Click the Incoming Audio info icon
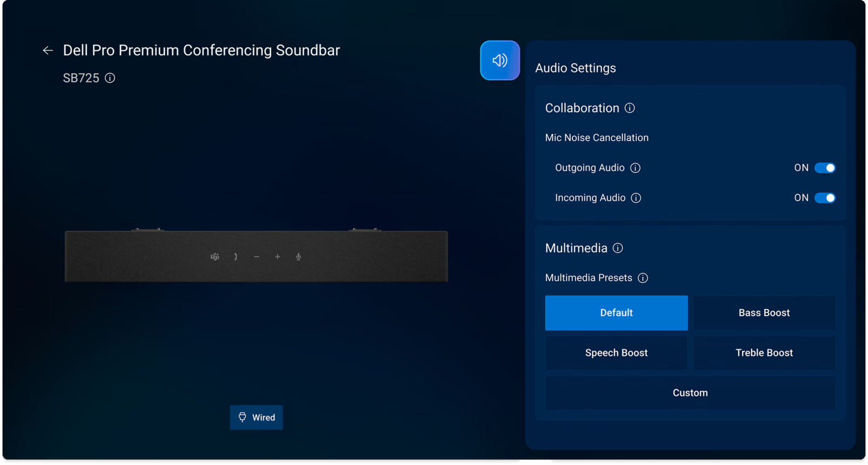This screenshot has height=465, width=868. pyautogui.click(x=636, y=198)
